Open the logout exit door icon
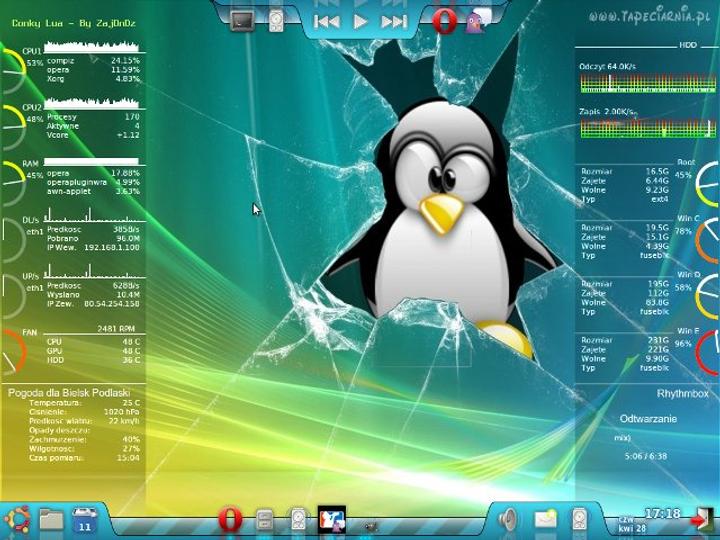Image resolution: width=720 pixels, height=540 pixels. 703,520
